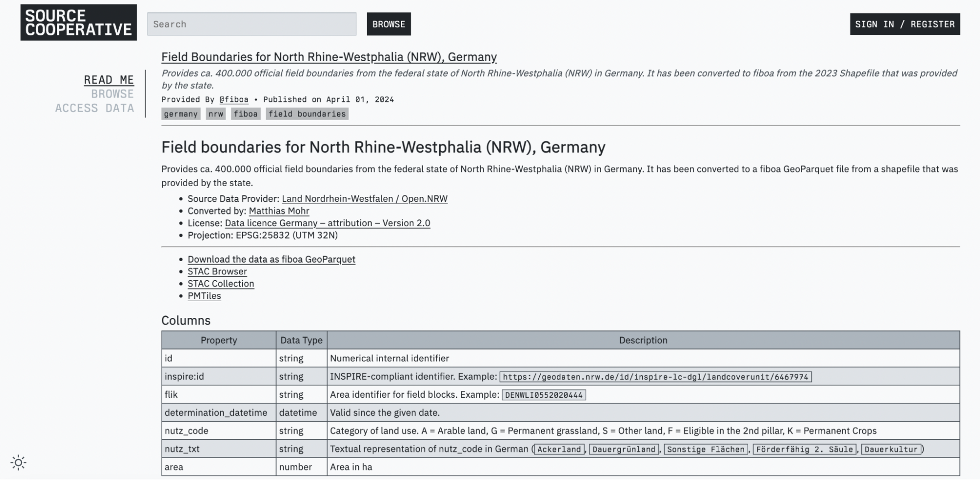This screenshot has height=480, width=980.
Task: Click the fiboa tag
Action: (x=245, y=114)
